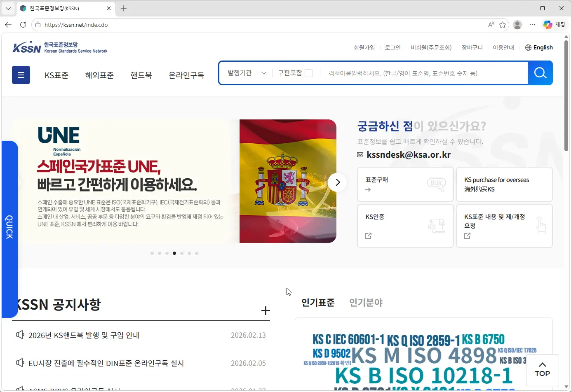Click the arrow icon in 표준구매 card

tap(368, 190)
